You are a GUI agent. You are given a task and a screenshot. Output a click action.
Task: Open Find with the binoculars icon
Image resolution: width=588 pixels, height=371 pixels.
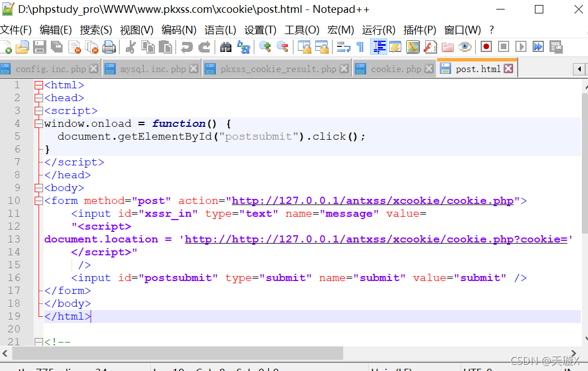point(225,47)
